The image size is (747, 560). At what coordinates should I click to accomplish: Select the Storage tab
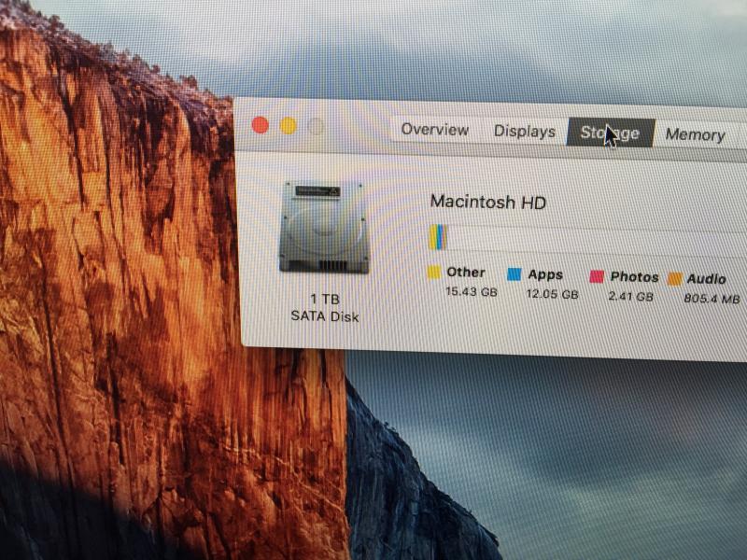(x=611, y=133)
